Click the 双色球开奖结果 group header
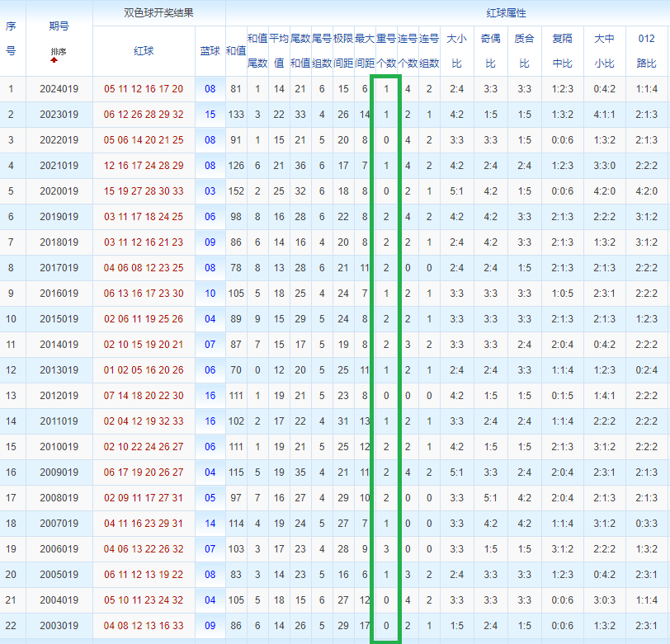The image size is (670, 644). tap(159, 13)
